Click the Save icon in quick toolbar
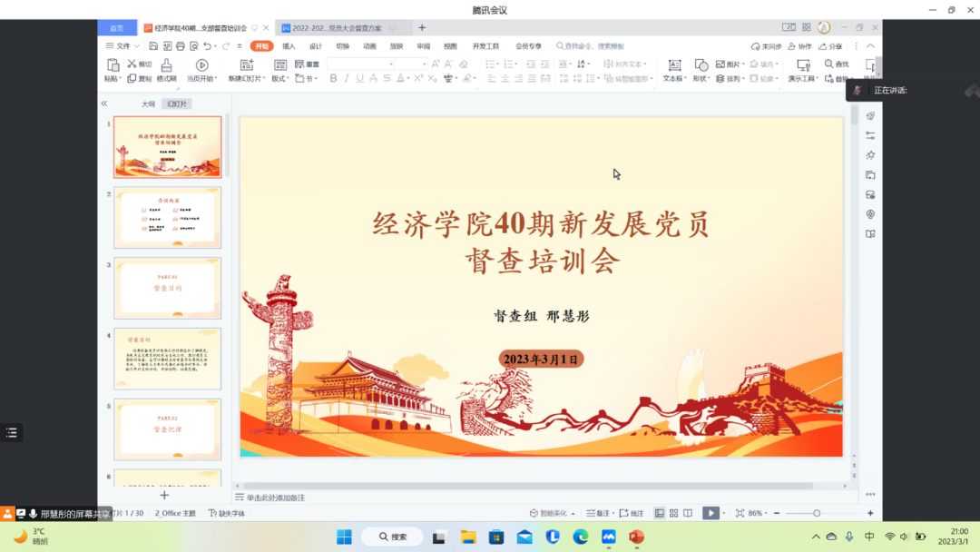The height and width of the screenshot is (552, 980). [x=153, y=46]
